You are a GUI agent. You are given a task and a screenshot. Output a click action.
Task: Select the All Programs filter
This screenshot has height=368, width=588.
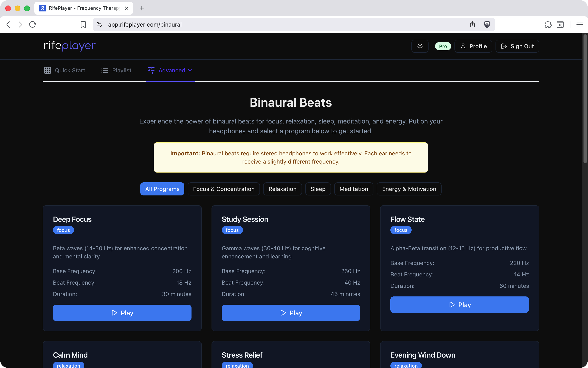(x=162, y=189)
